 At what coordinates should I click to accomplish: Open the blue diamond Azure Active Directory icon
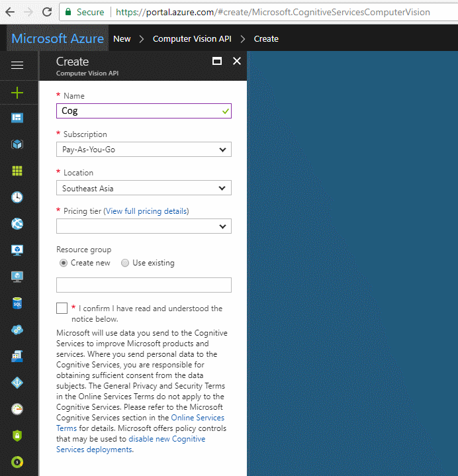click(x=17, y=383)
